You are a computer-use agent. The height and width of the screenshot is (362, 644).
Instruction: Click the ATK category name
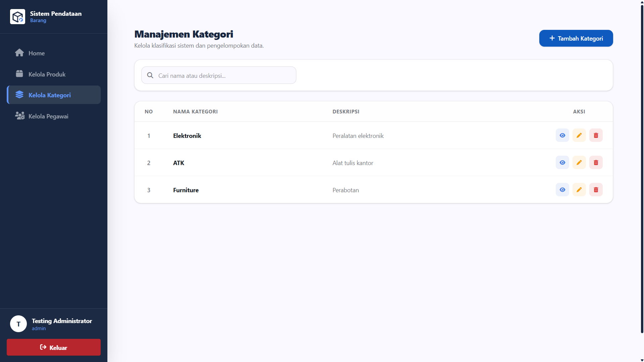click(x=179, y=163)
